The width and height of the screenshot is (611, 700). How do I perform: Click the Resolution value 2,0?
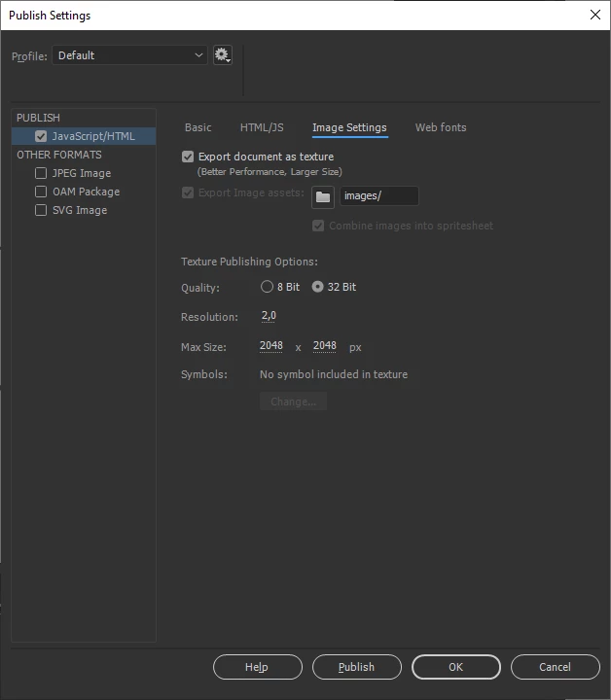tap(269, 316)
